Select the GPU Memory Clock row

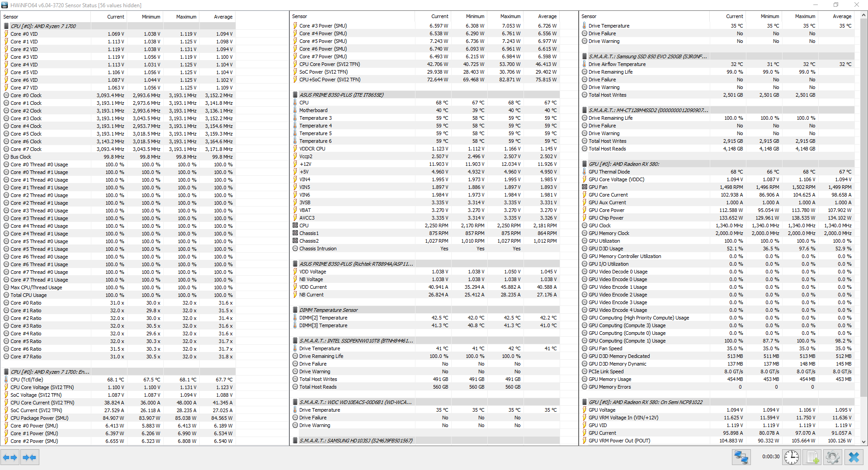coord(717,233)
